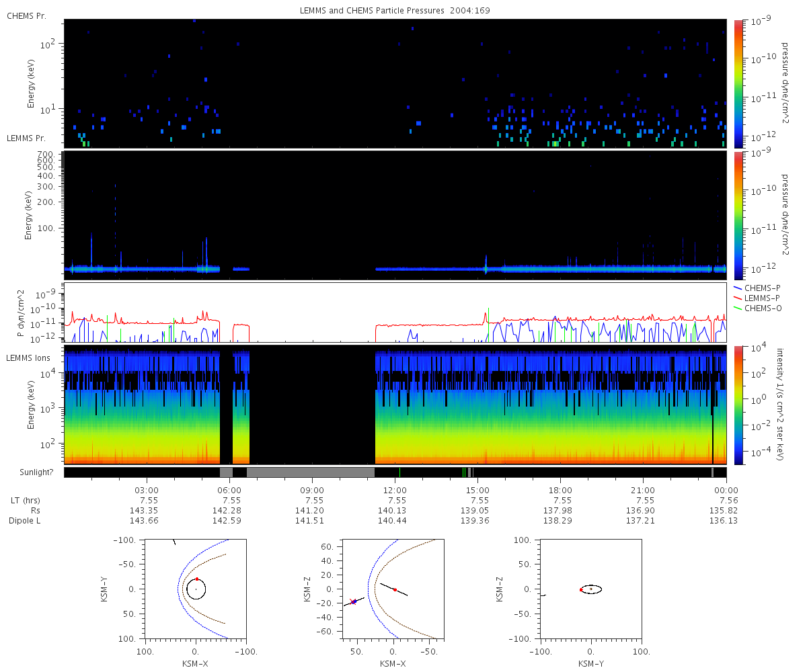
Task: Click the purple marker in the KSM-X/KSM-Z plot
Action: pyautogui.click(x=354, y=601)
